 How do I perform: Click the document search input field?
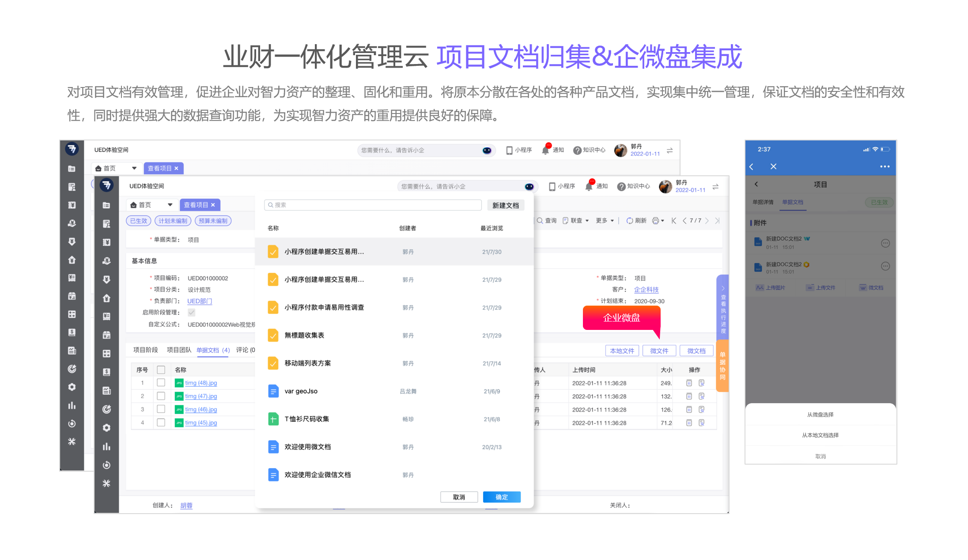point(373,205)
